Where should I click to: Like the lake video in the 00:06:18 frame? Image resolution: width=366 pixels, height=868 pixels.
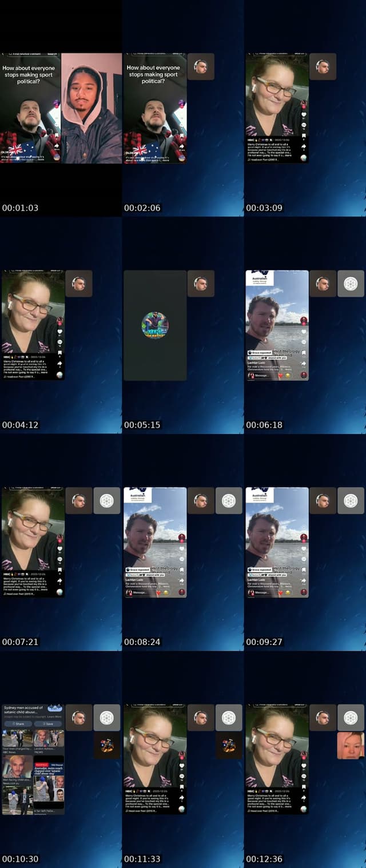(x=304, y=332)
